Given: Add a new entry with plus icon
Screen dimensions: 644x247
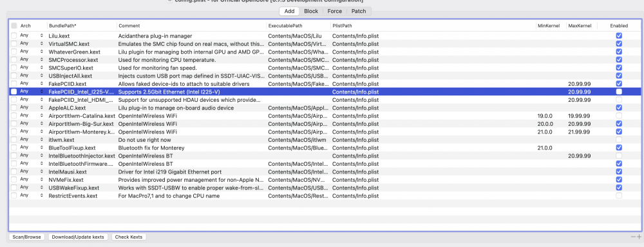Looking at the screenshot, I should tap(639, 237).
